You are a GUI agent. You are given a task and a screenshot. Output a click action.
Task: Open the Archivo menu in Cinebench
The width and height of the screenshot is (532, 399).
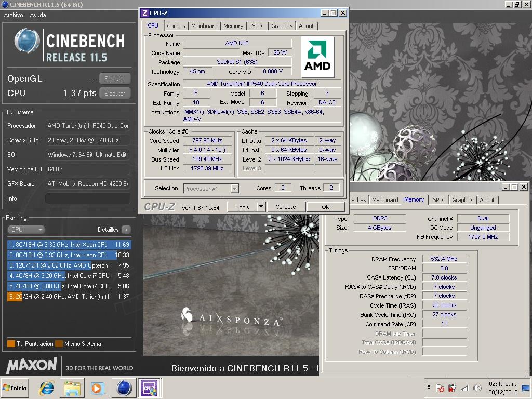(14, 15)
